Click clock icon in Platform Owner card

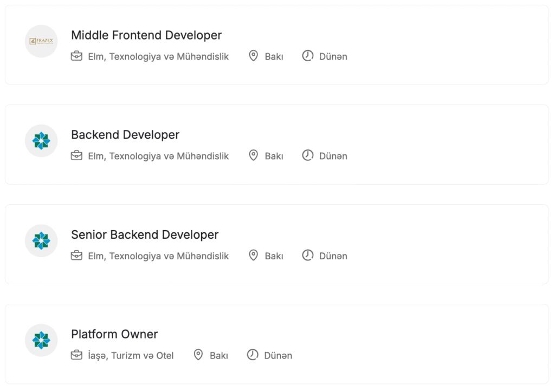[x=253, y=355]
